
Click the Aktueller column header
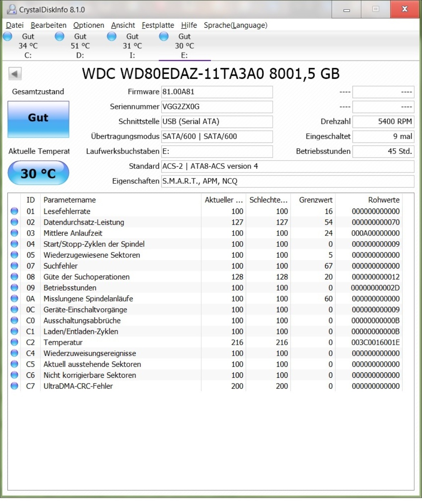(x=223, y=200)
